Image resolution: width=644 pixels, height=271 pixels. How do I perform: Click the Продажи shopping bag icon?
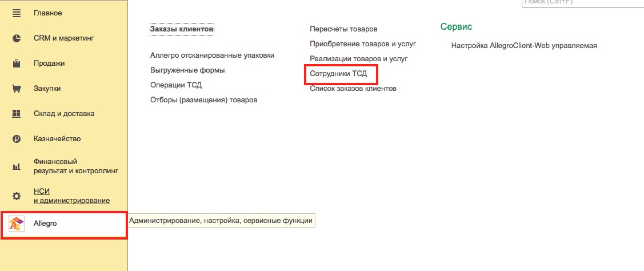click(17, 63)
